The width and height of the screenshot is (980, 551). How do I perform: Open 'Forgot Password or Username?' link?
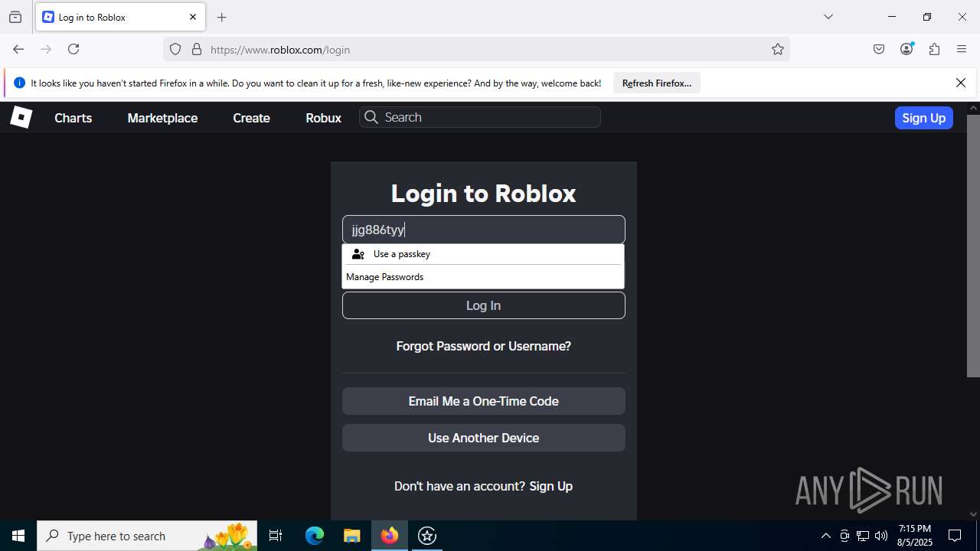tap(483, 346)
